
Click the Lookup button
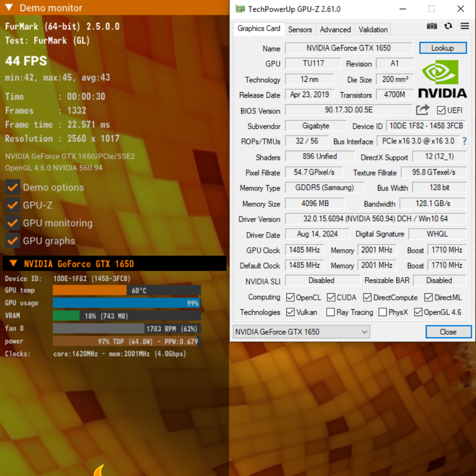click(x=442, y=48)
